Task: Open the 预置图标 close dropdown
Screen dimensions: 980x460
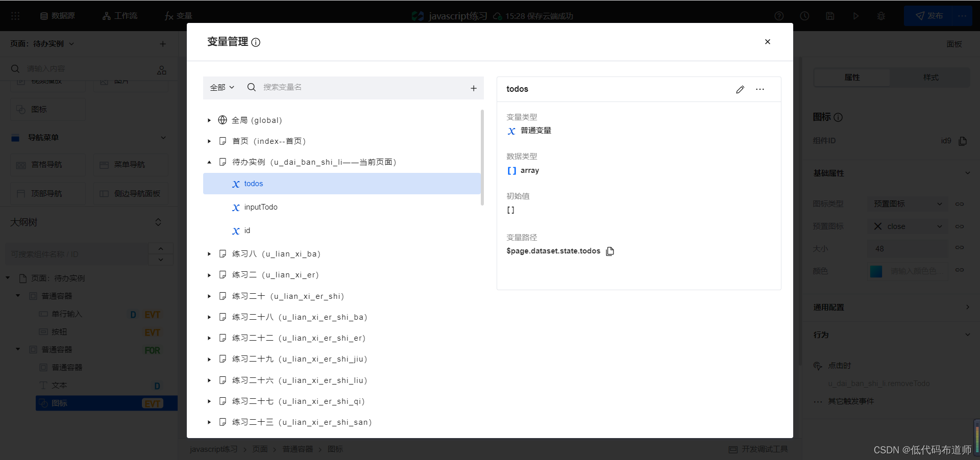Action: pyautogui.click(x=908, y=226)
